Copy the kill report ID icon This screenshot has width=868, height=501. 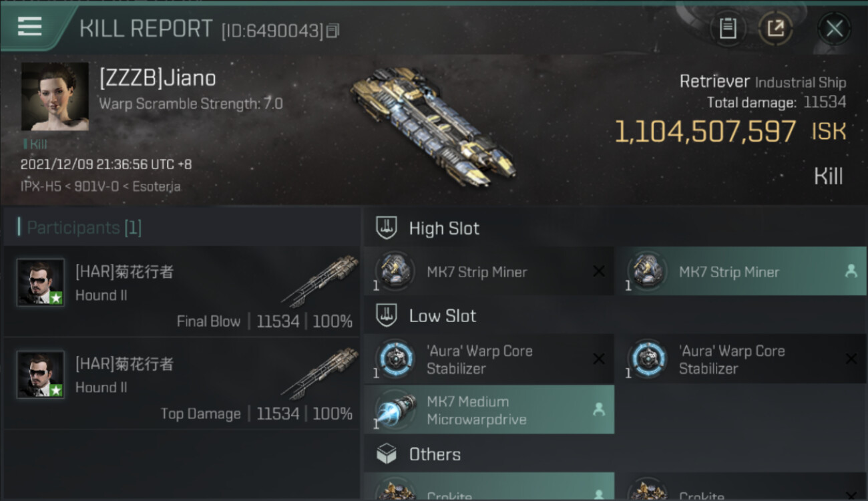coord(333,31)
